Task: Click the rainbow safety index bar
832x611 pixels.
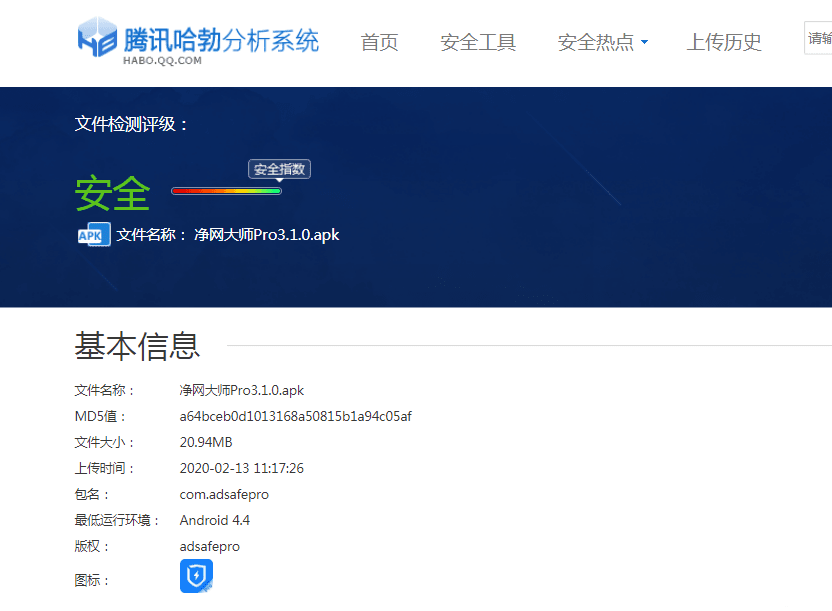Action: 227,191
